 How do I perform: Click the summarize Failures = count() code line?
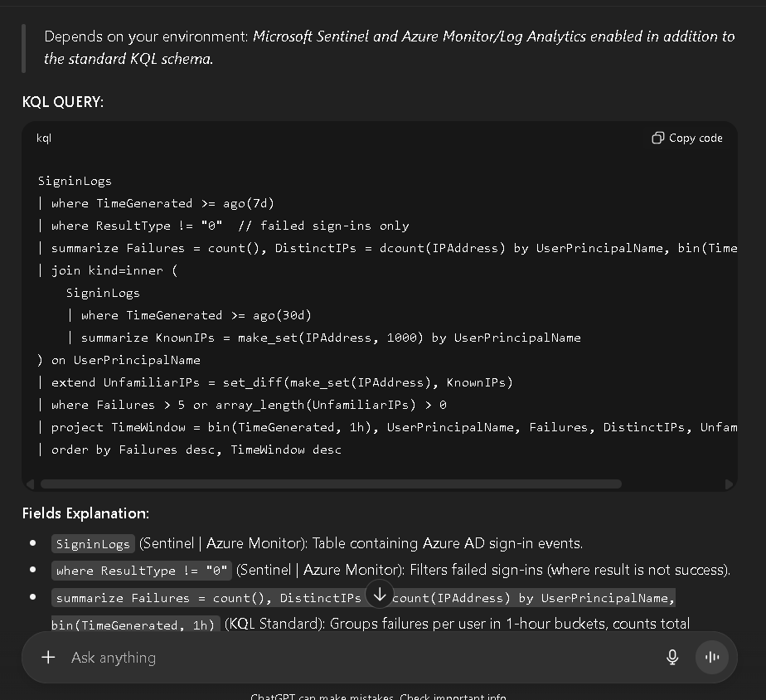387,248
